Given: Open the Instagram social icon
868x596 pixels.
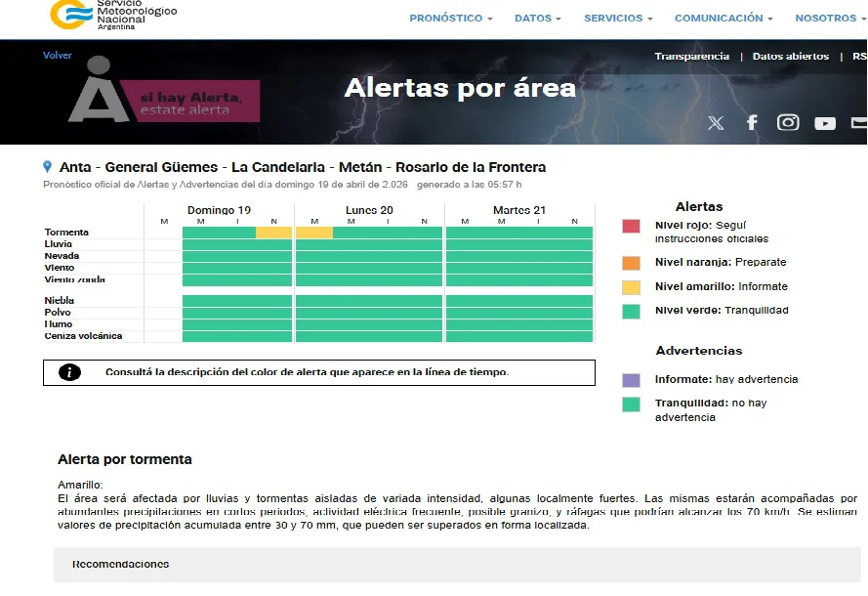Looking at the screenshot, I should coord(788,122).
